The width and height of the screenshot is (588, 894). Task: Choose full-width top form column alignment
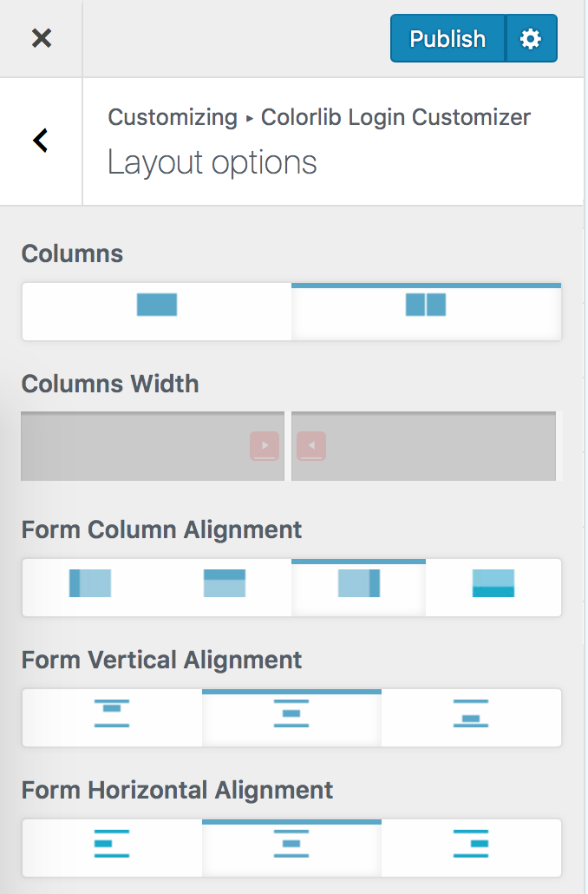tap(225, 588)
